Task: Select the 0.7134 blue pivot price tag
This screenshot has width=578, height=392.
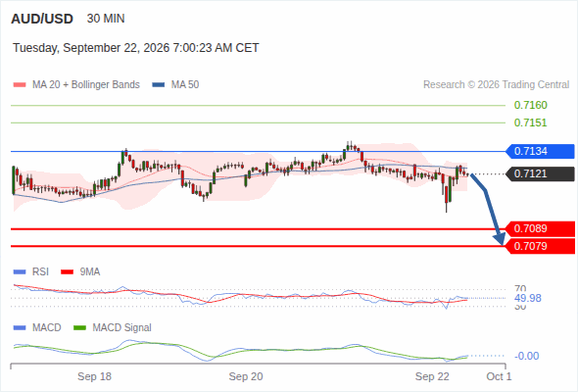Action: coord(540,151)
